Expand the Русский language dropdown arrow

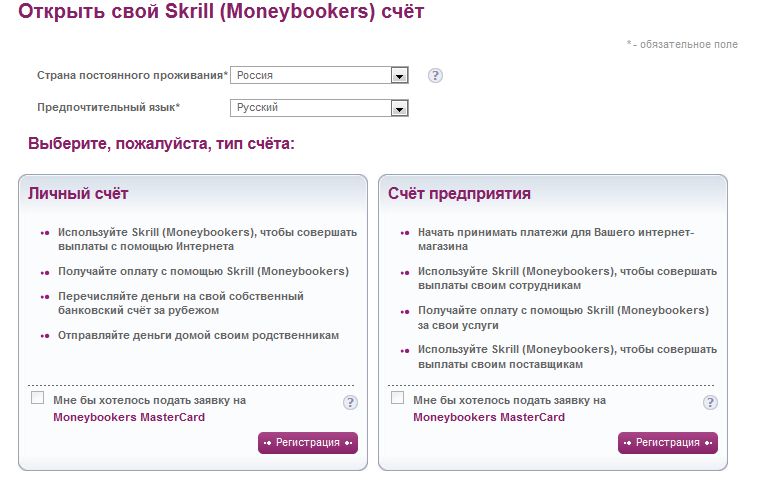pyautogui.click(x=399, y=108)
